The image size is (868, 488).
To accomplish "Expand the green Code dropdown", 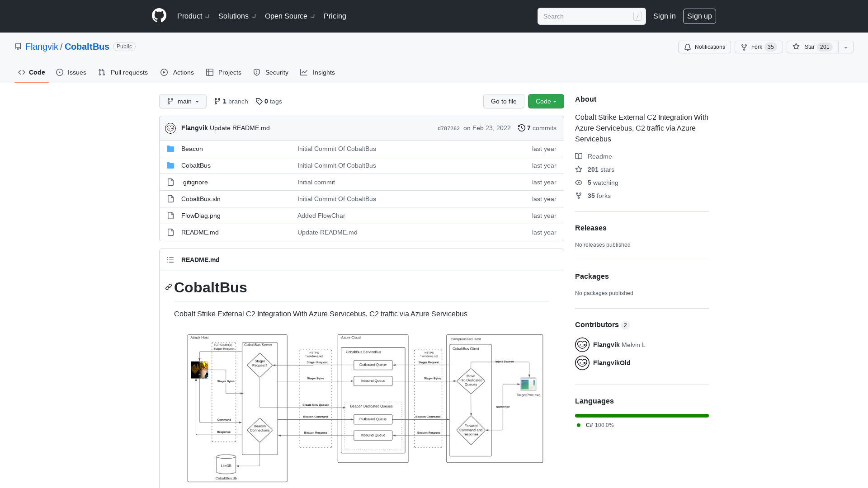I will click(546, 101).
